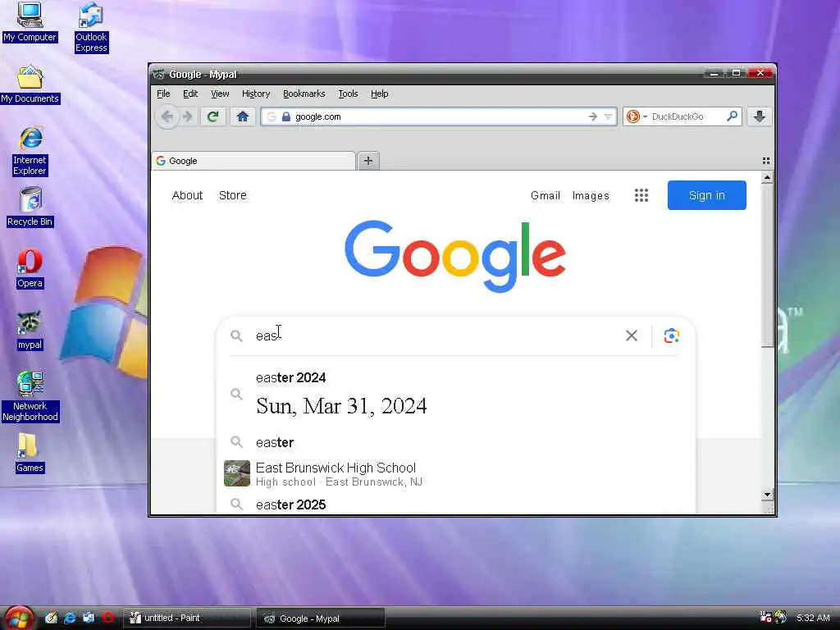Viewport: 840px width, 630px height.
Task: Open the View menu
Action: (x=220, y=94)
